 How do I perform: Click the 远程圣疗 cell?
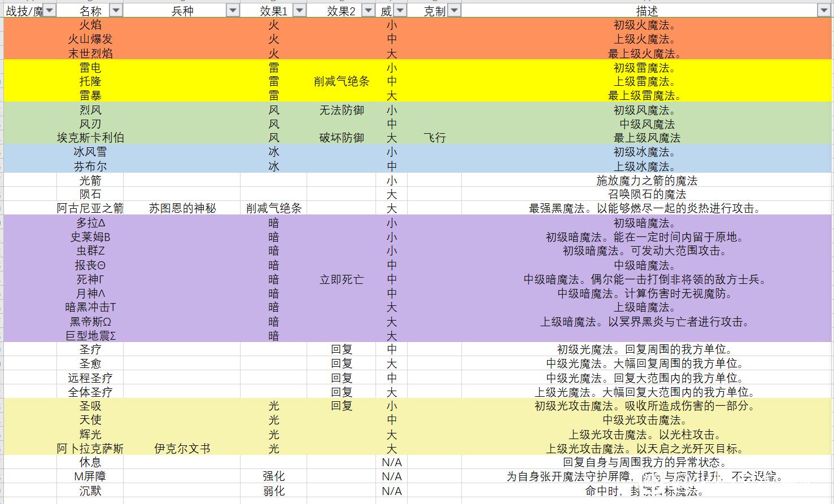pyautogui.click(x=90, y=378)
